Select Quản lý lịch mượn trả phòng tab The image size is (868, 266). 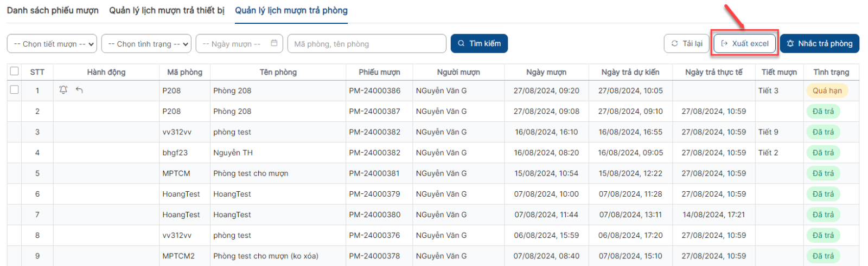(291, 10)
